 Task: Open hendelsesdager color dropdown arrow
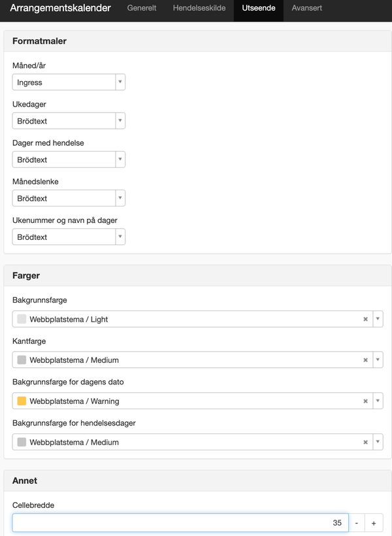click(x=378, y=442)
